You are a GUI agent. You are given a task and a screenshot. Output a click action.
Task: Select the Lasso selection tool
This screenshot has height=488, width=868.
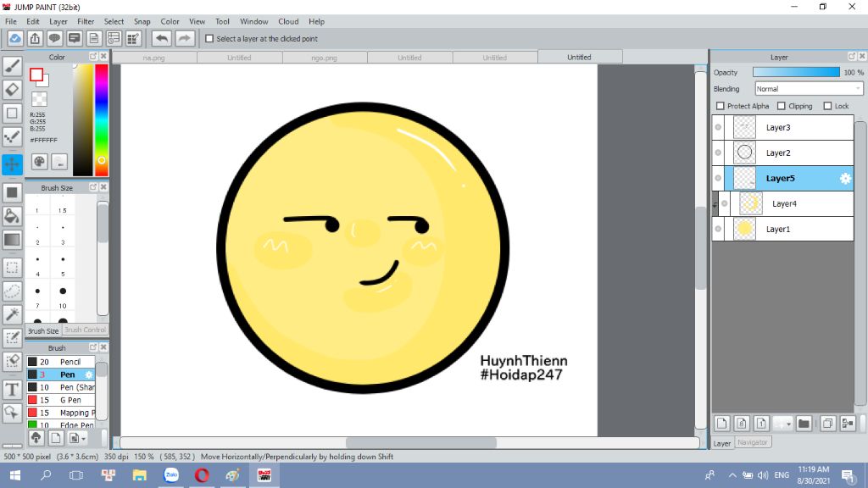tap(12, 291)
